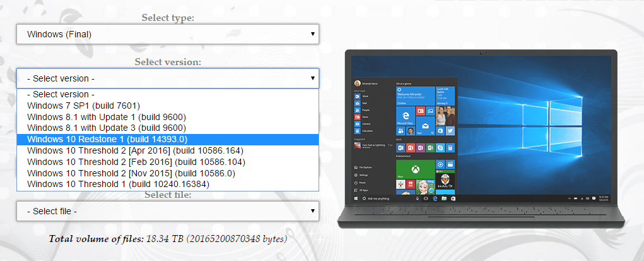Choose Windows 10 Threshold 2 [Apr 2016]
The height and width of the screenshot is (261, 644).
pos(135,150)
